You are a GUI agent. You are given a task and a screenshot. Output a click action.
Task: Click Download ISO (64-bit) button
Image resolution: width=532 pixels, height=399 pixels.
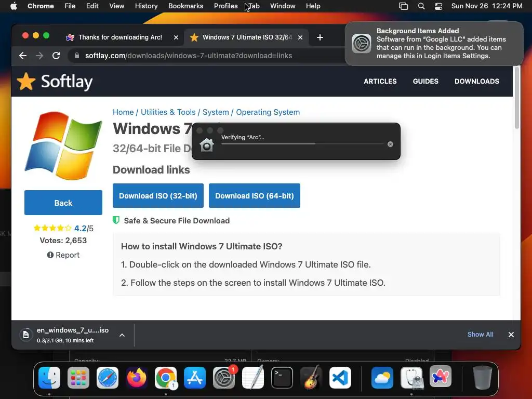pos(255,196)
